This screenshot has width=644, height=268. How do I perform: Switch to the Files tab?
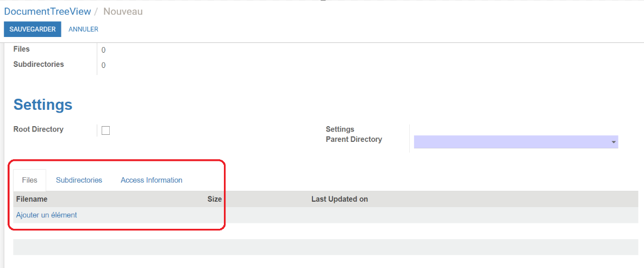[x=29, y=180]
